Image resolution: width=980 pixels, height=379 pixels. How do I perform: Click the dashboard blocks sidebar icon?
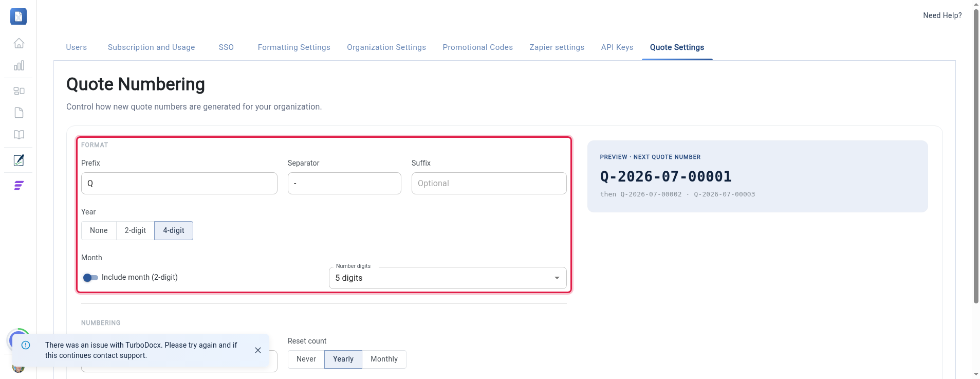(19, 91)
